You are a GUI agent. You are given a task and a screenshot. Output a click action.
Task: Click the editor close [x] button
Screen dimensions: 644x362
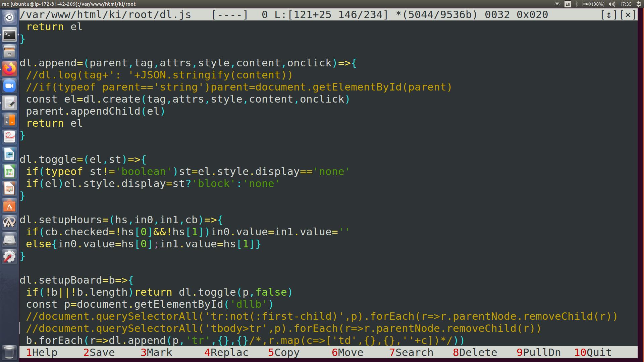click(628, 15)
